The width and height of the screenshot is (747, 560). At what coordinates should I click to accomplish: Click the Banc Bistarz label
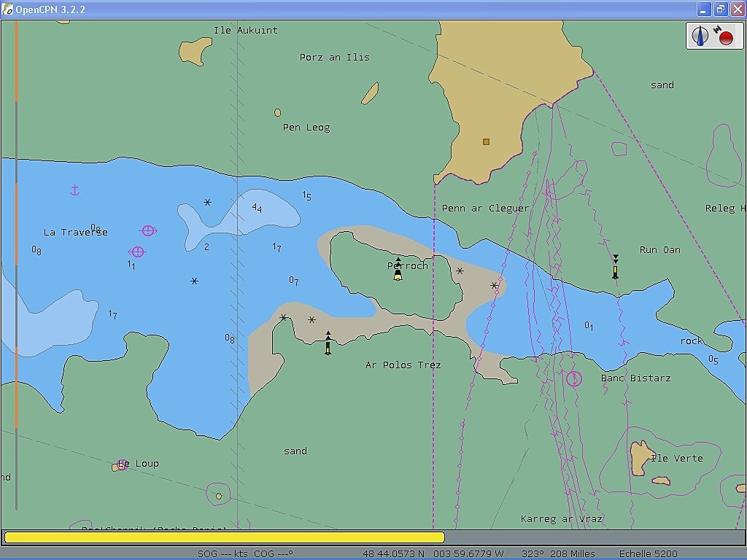click(x=635, y=378)
